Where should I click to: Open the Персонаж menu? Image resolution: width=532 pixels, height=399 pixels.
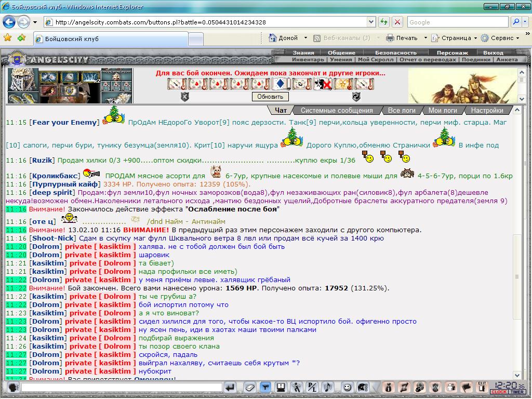coord(453,52)
